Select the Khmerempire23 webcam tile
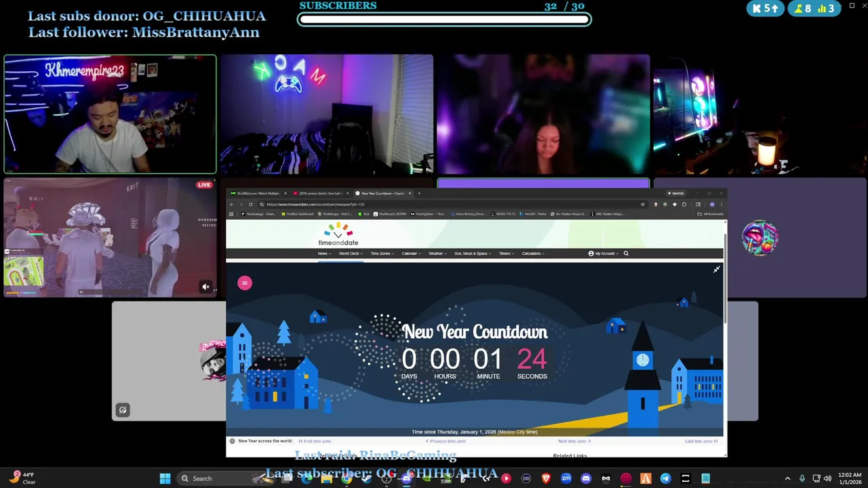Viewport: 868px width, 488px height. click(110, 115)
